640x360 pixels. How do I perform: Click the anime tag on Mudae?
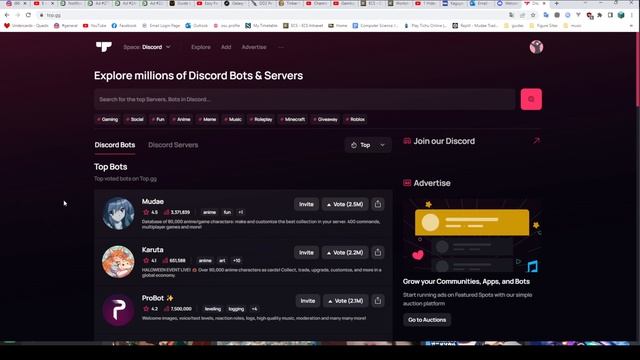209,212
